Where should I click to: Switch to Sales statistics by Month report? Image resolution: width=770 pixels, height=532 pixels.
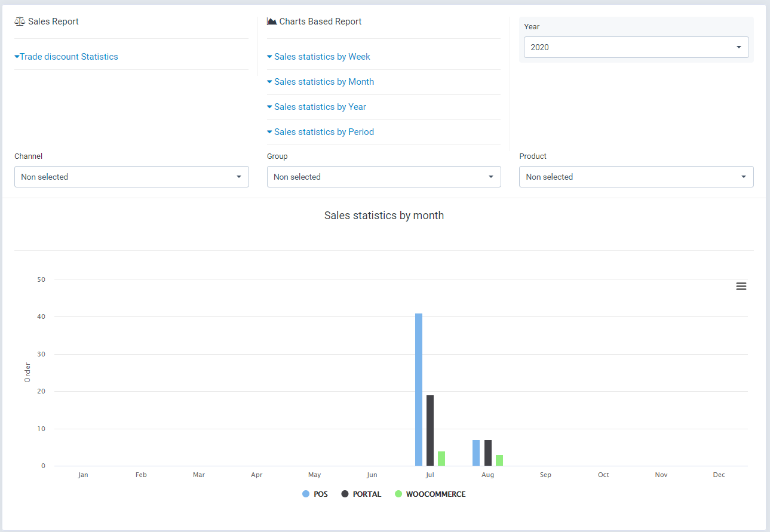[324, 81]
